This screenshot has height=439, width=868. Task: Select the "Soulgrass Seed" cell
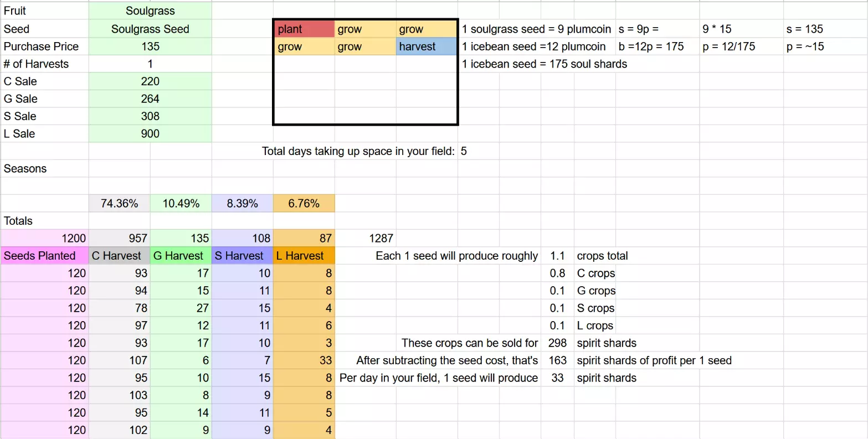(x=150, y=29)
